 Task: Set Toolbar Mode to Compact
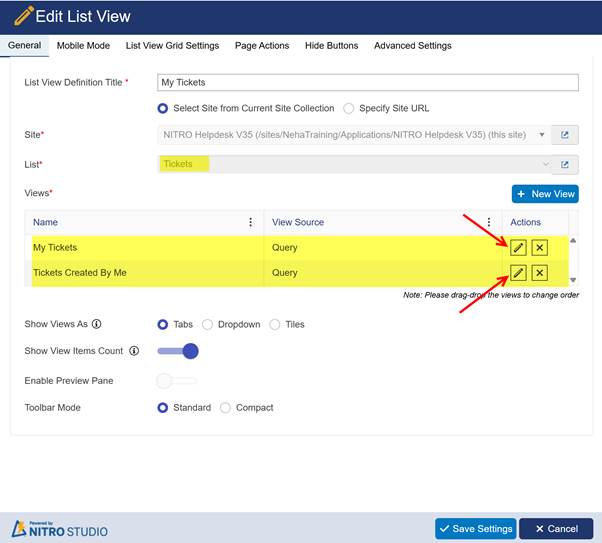225,408
